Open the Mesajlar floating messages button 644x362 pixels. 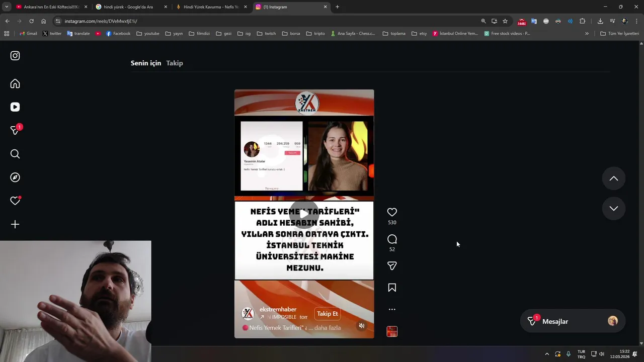[573, 321]
